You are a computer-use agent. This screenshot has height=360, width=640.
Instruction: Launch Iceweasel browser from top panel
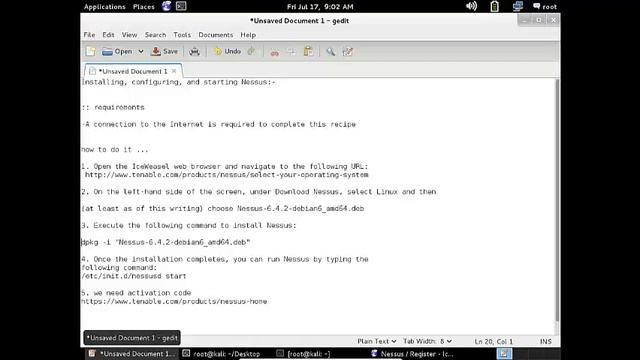(x=167, y=6)
